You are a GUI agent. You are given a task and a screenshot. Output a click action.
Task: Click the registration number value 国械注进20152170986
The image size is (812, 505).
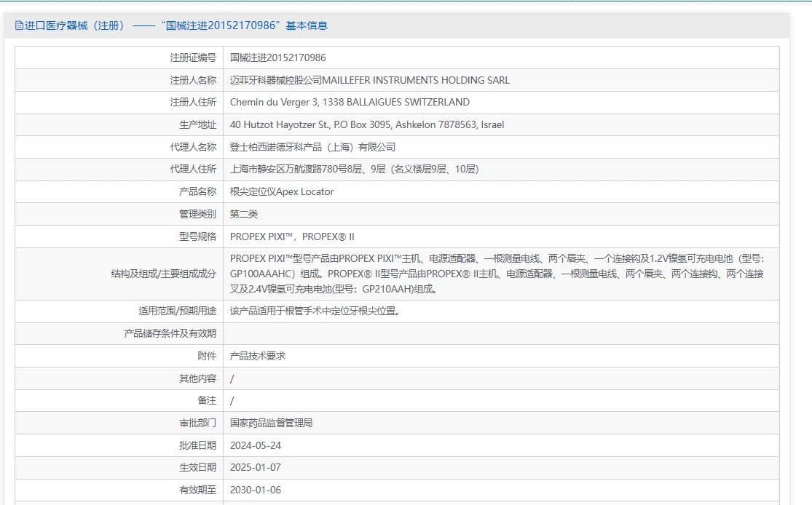277,57
